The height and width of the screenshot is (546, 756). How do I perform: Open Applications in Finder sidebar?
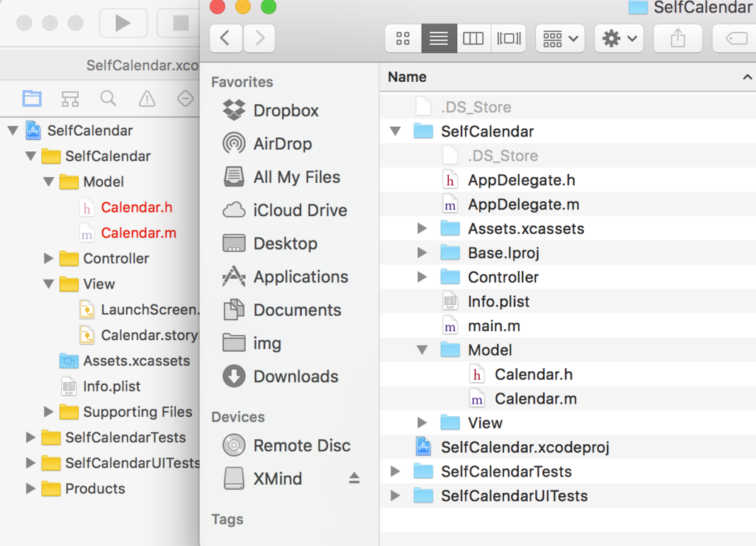[x=286, y=277]
